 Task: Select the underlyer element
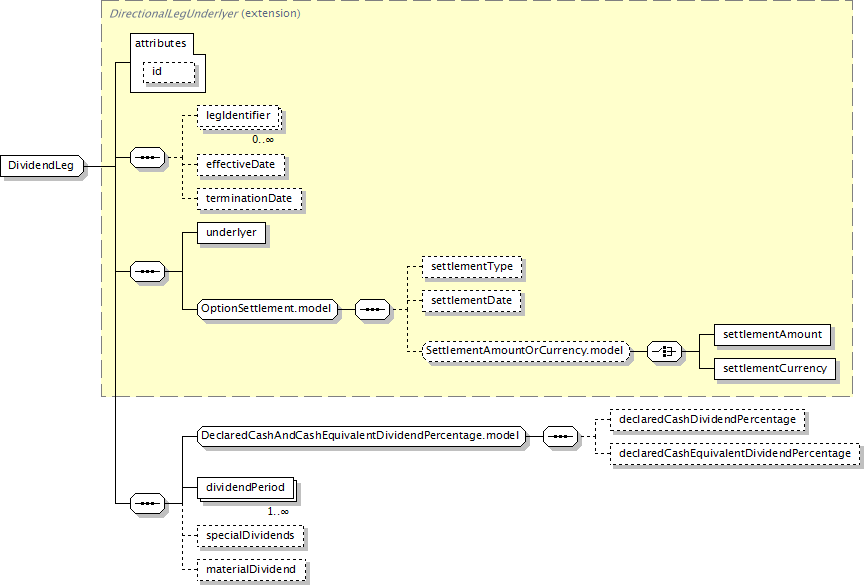pyautogui.click(x=231, y=232)
